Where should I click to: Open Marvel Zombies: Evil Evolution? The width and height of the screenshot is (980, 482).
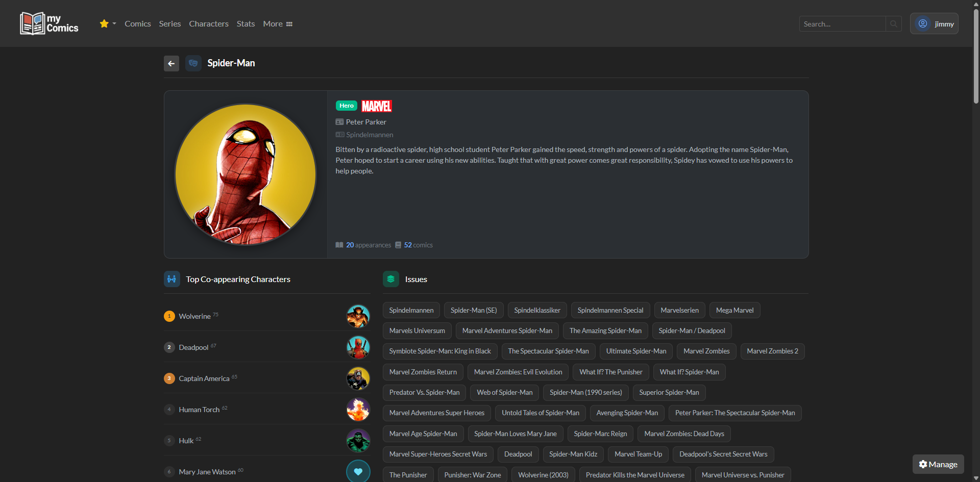518,372
